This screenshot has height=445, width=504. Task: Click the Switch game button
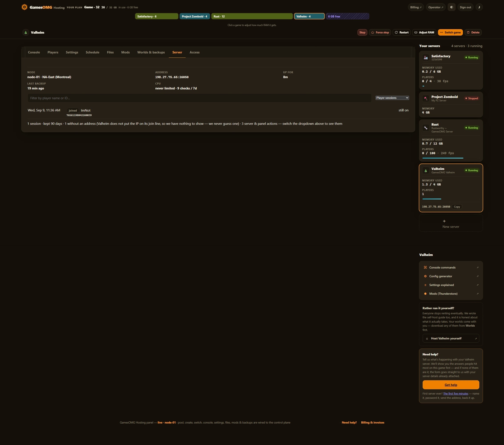pos(450,32)
